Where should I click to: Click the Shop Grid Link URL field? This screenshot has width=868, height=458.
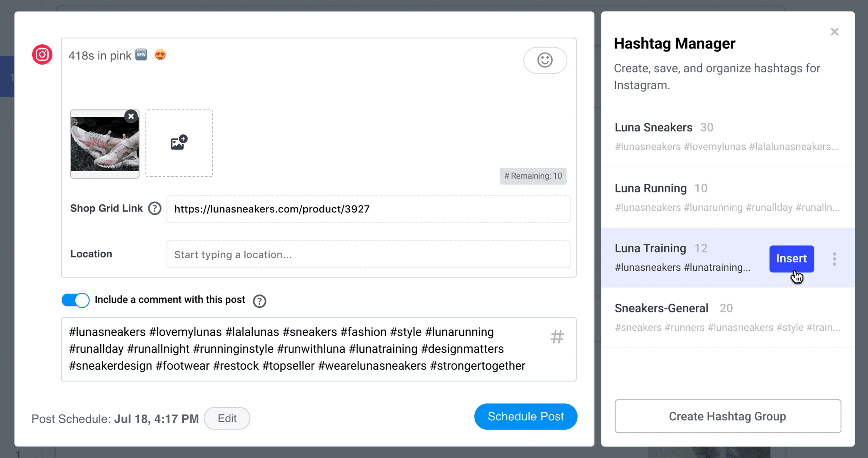click(x=368, y=209)
